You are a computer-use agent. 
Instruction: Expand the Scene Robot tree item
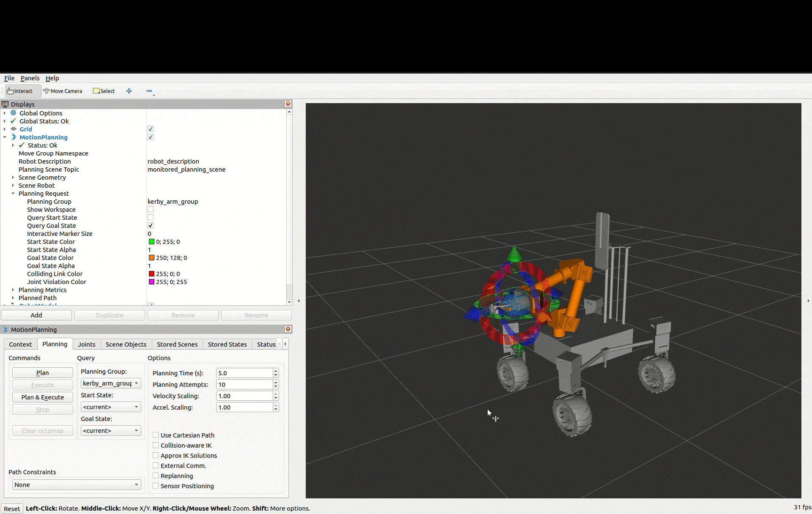click(13, 186)
